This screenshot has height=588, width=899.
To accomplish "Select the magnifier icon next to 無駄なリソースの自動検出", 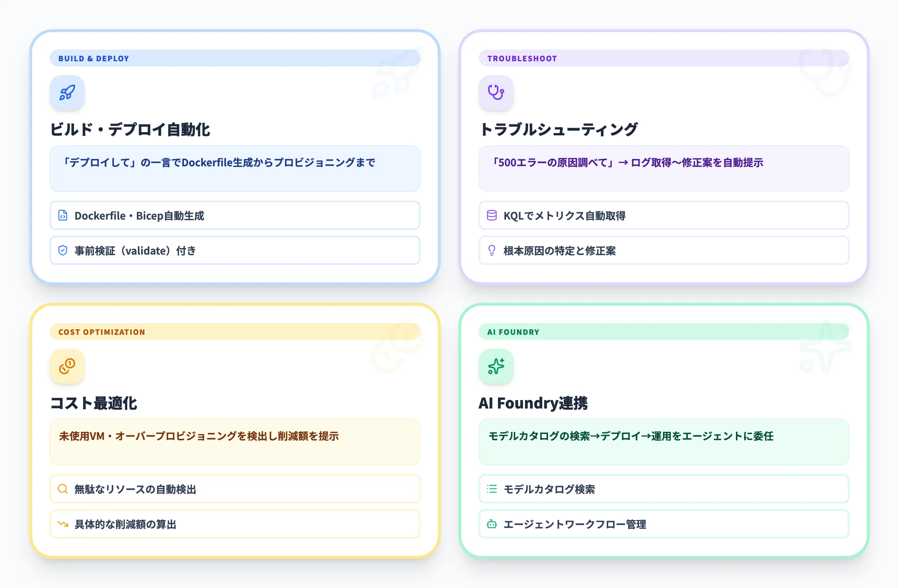I will (x=63, y=489).
